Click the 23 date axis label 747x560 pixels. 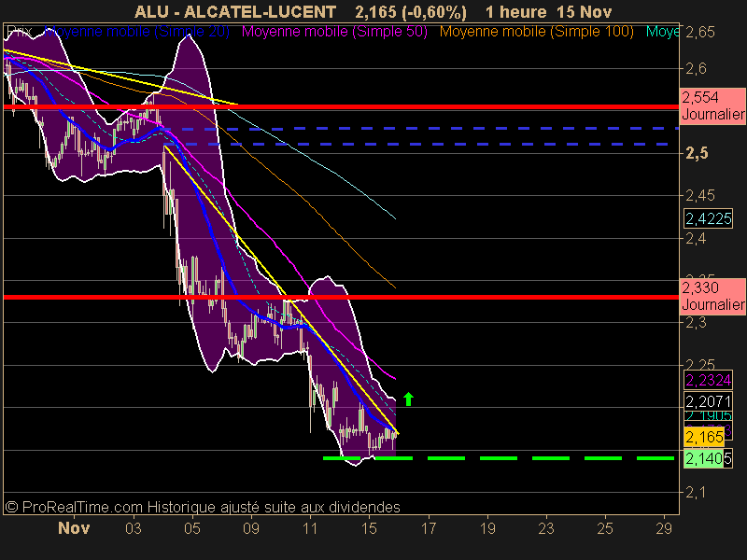(546, 528)
